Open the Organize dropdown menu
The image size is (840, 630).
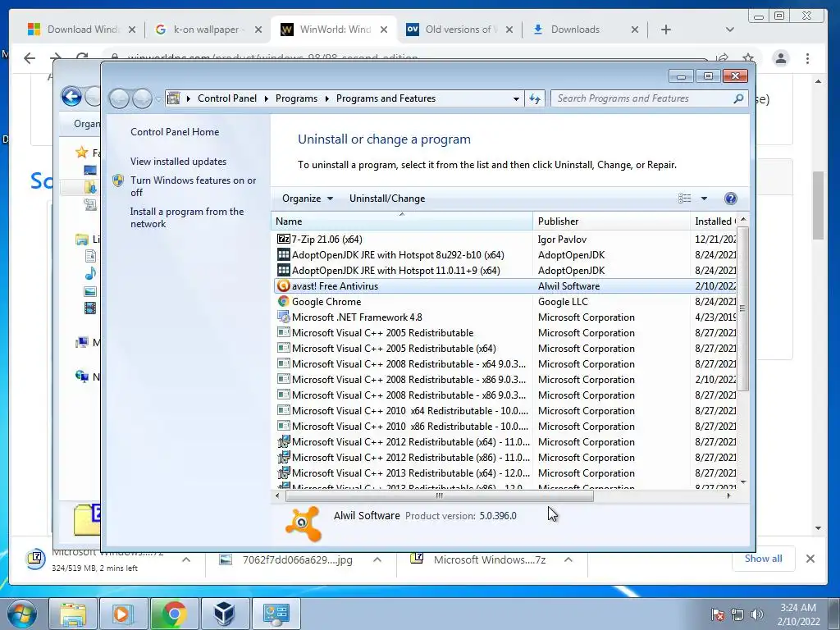(308, 199)
